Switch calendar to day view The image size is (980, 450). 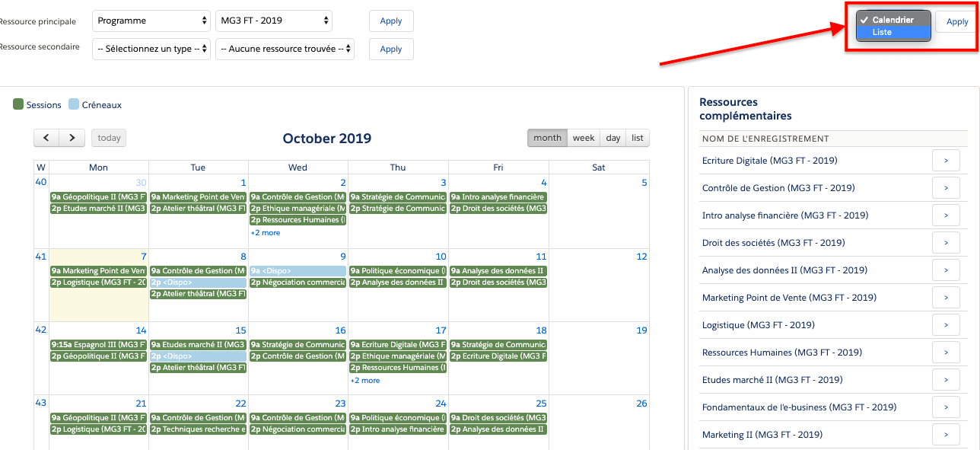[x=613, y=138]
